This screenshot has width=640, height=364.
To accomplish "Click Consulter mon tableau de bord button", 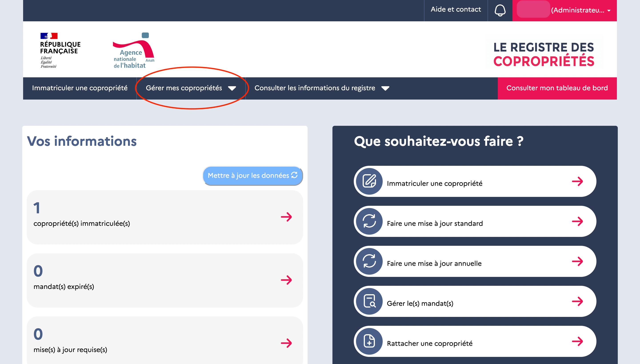I will [x=557, y=88].
